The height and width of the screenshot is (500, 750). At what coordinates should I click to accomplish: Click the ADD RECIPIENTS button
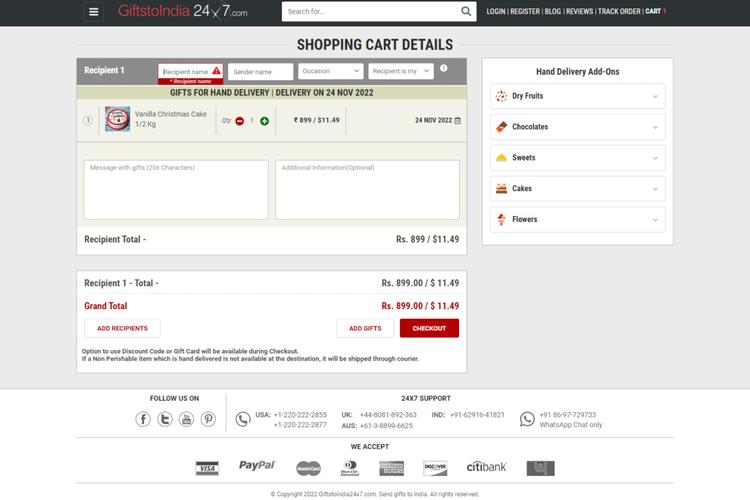point(122,328)
